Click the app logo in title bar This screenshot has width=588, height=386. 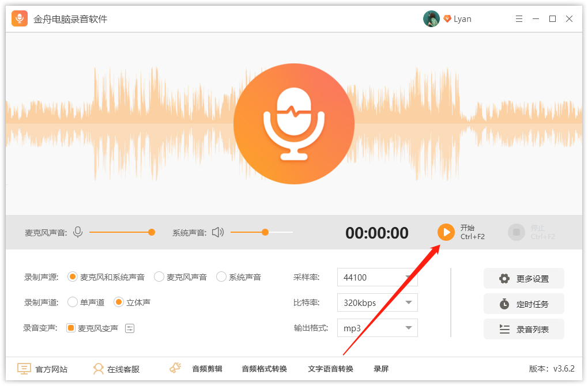tap(20, 18)
